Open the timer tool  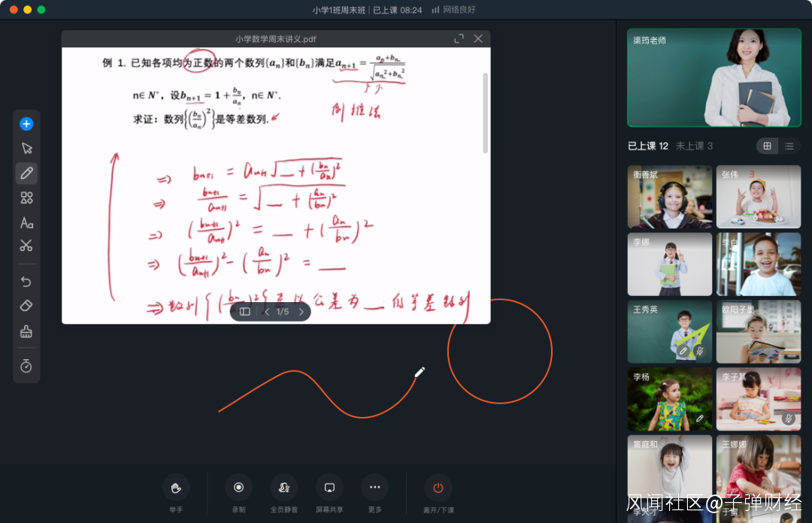point(26,366)
